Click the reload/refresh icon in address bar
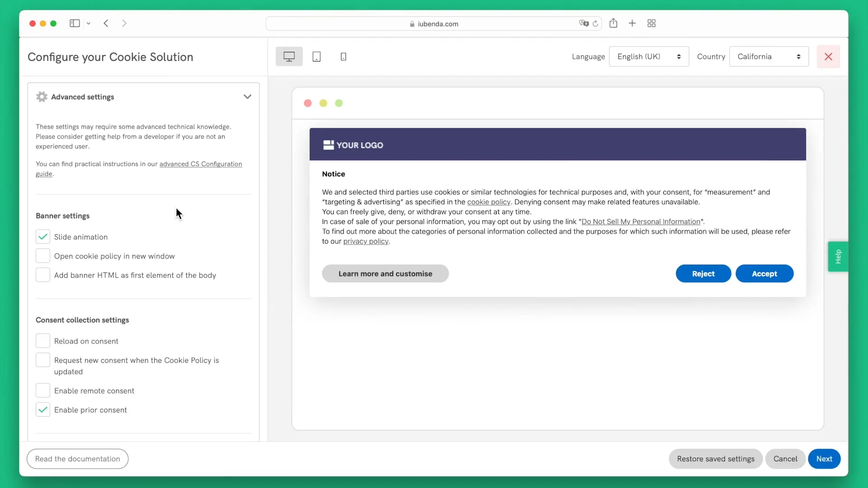Viewport: 868px width, 488px height. (595, 24)
